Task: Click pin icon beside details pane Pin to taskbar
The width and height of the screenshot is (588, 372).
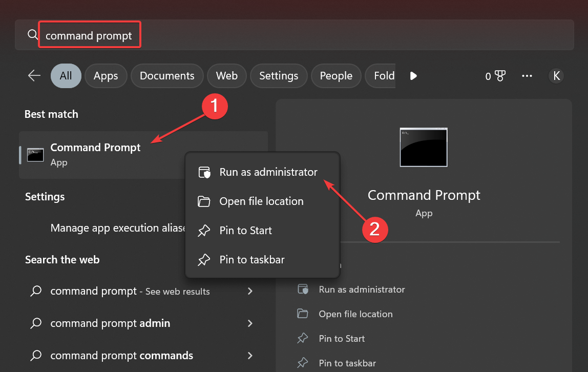Action: (x=303, y=363)
